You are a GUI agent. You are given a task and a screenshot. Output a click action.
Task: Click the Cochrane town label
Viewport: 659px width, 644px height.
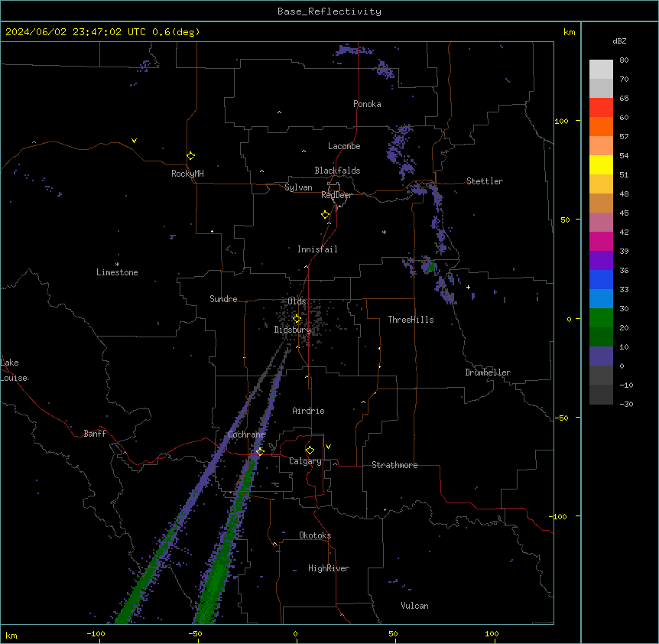[x=247, y=434]
